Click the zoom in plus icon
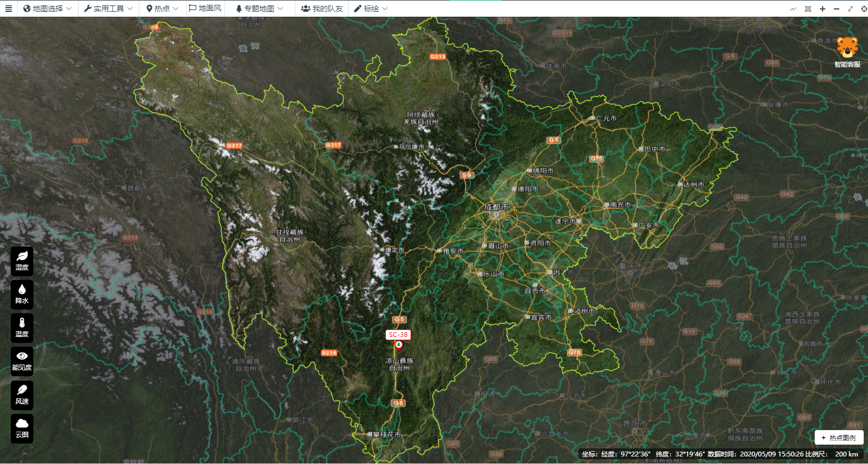The width and height of the screenshot is (868, 464). click(x=822, y=9)
